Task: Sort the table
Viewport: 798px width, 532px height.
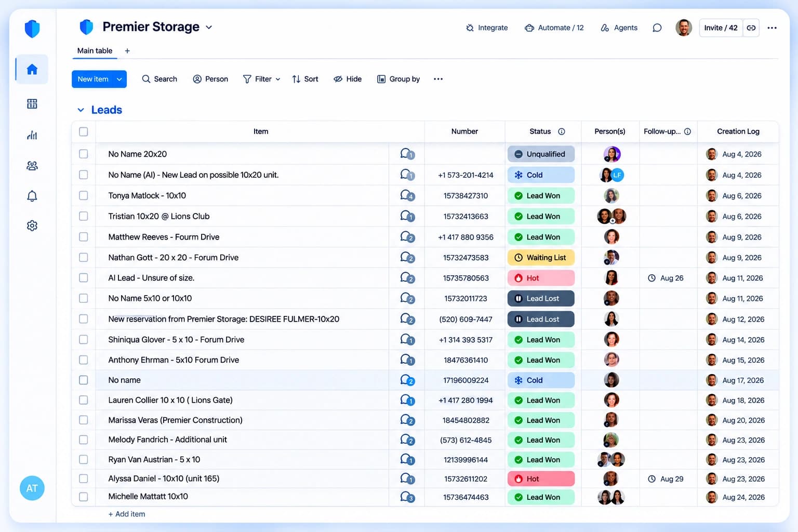Action: click(x=305, y=79)
